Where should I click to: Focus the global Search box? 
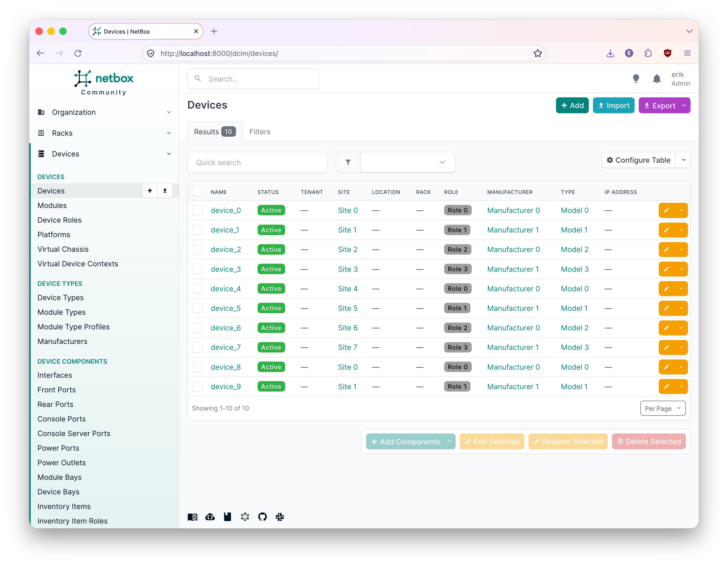(254, 79)
